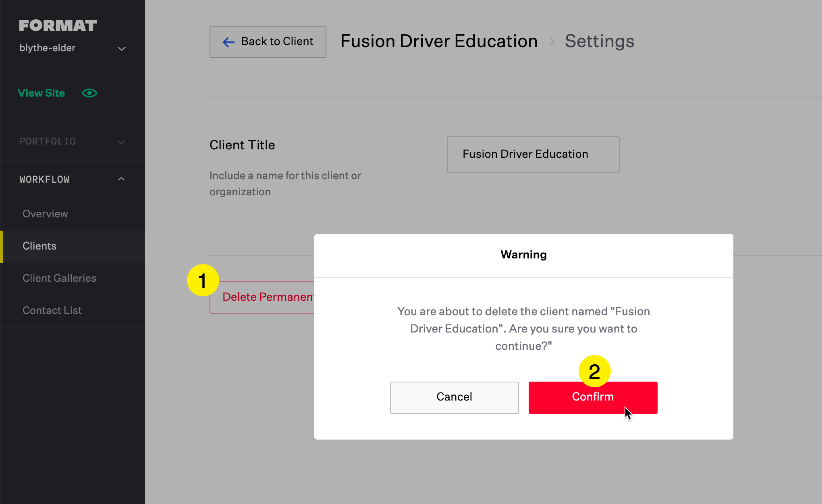822x504 pixels.
Task: Cancel the deletion warning
Action: point(455,398)
